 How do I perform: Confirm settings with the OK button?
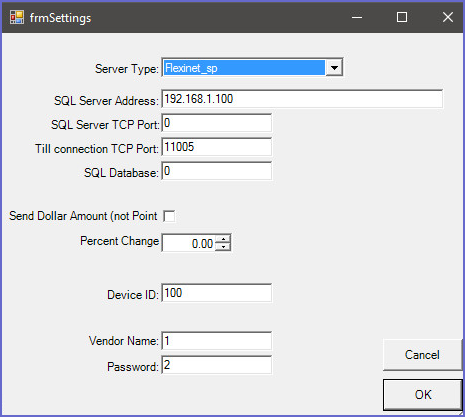pos(423,395)
